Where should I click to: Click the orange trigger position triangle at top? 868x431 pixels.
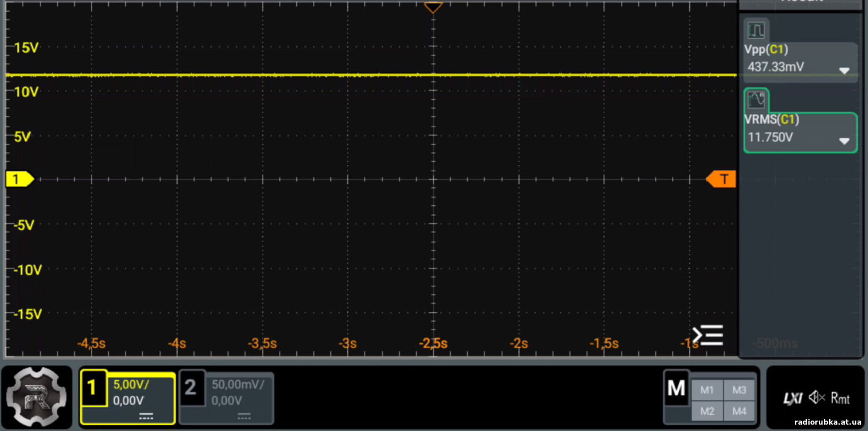pyautogui.click(x=433, y=8)
